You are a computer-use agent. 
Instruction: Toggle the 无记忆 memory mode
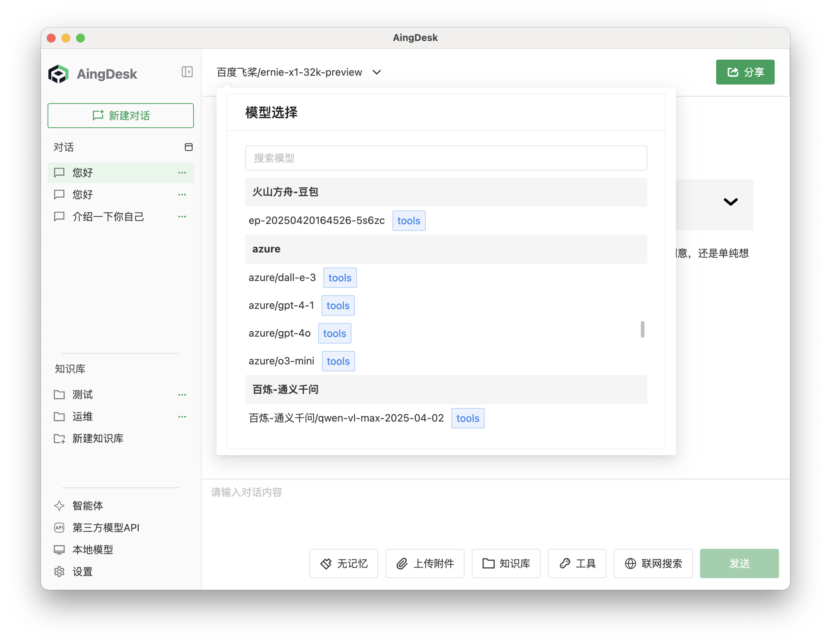343,563
